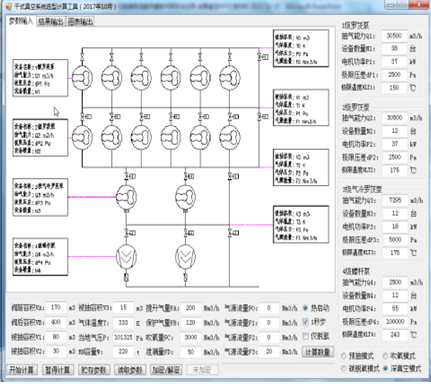Click the 电机功率P2 input field
Image resolution: width=431 pixels, height=384 pixels.
(394, 144)
